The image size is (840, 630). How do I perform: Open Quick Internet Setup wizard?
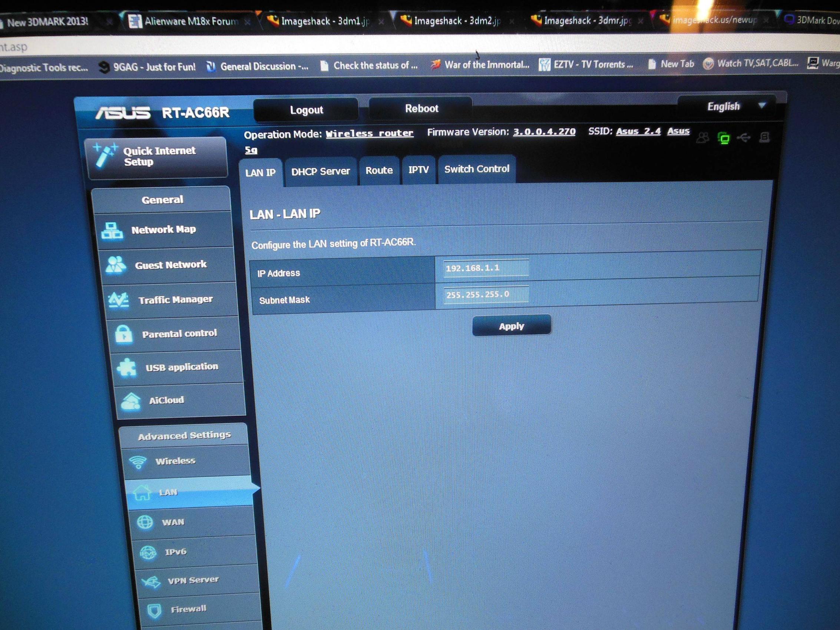pyautogui.click(x=156, y=157)
